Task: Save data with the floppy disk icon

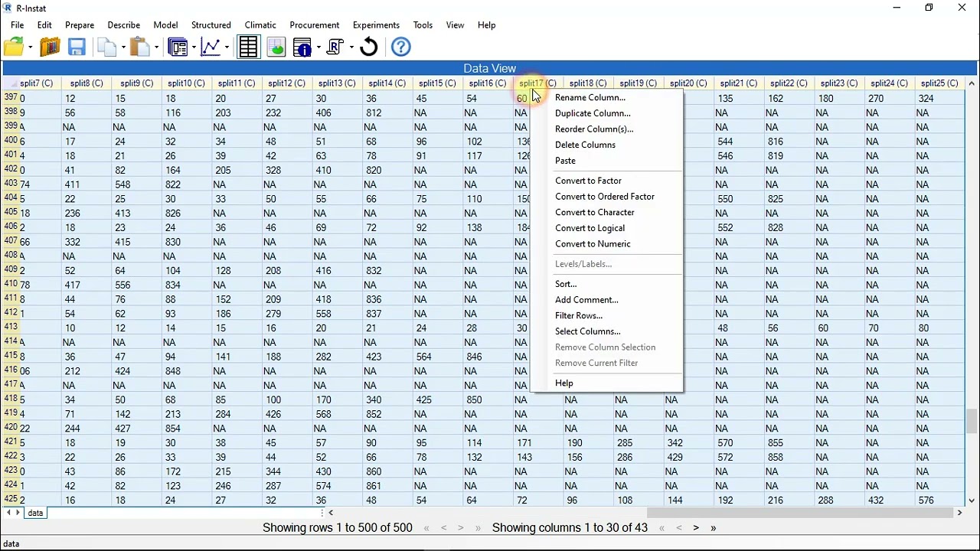Action: coord(77,47)
